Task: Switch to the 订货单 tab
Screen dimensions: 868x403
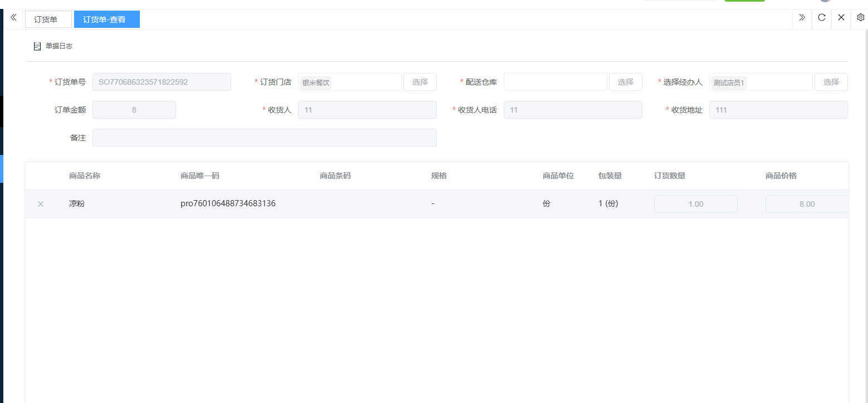Action: (x=48, y=20)
